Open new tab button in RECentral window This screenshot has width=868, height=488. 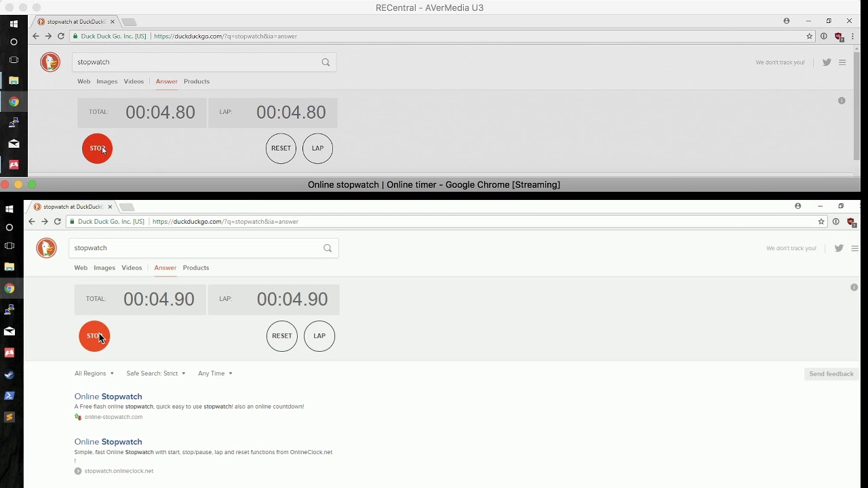129,22
